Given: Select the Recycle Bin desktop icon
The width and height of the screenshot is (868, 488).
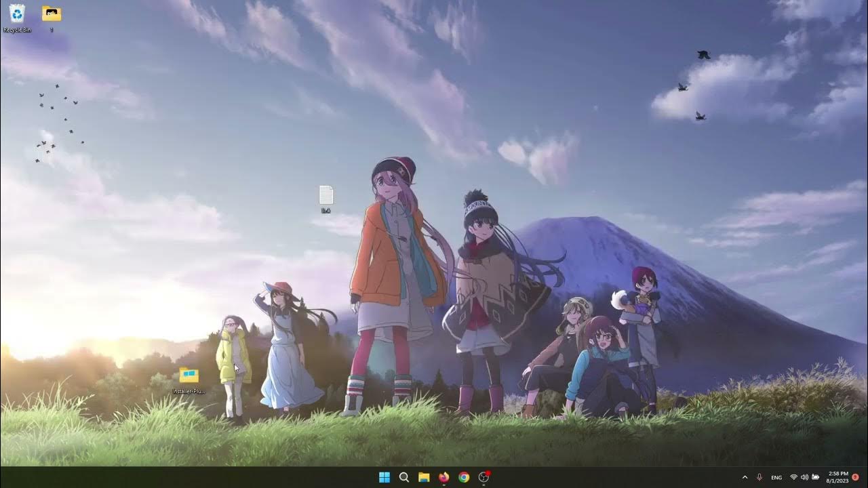Looking at the screenshot, I should pyautogui.click(x=17, y=18).
